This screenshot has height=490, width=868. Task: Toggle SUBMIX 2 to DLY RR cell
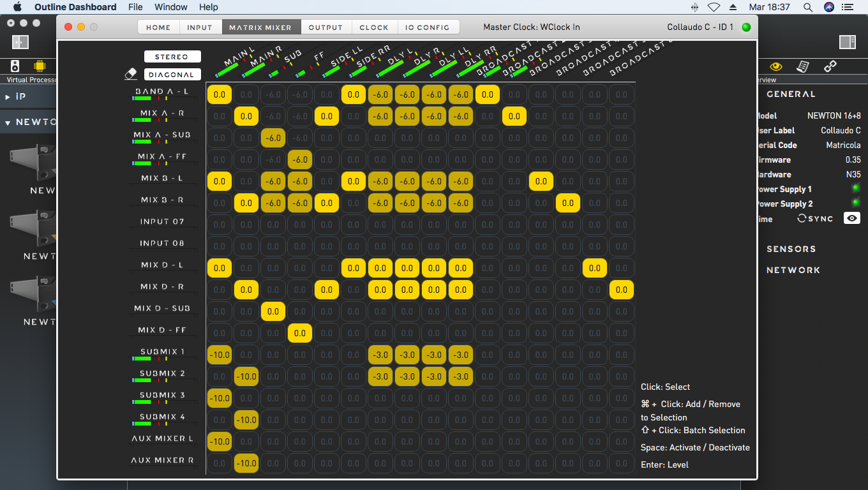click(461, 376)
